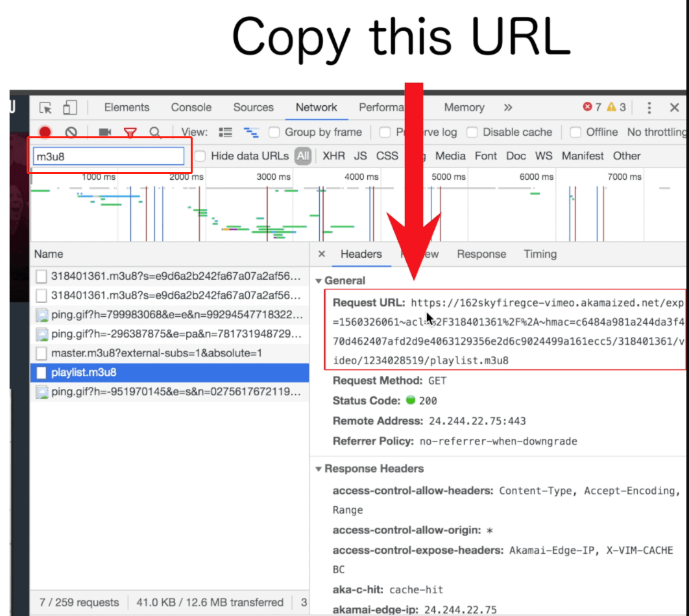Click the yellow warning count icon
The image size is (689, 616).
pyautogui.click(x=611, y=107)
